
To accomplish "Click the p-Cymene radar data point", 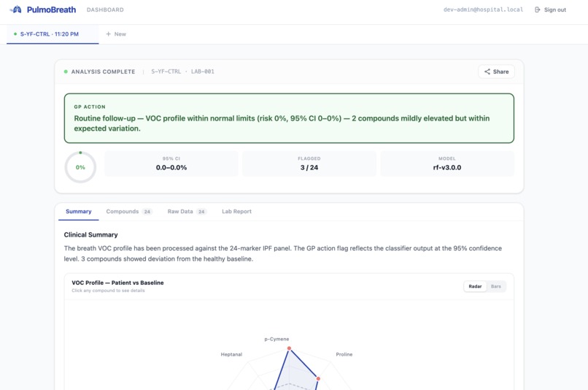I will [289, 348].
